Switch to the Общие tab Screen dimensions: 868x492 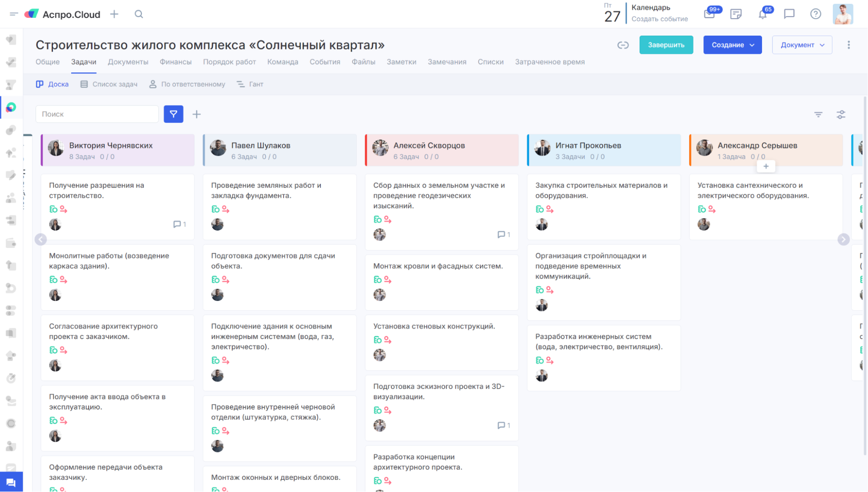tap(48, 62)
